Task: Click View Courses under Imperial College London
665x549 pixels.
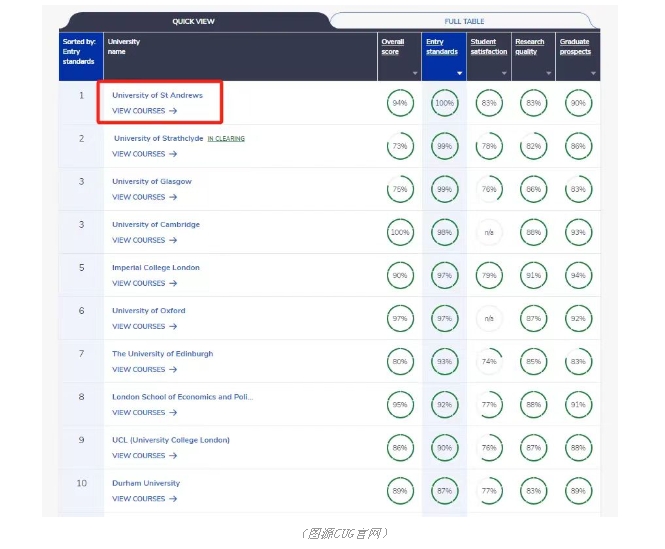Action: [144, 283]
